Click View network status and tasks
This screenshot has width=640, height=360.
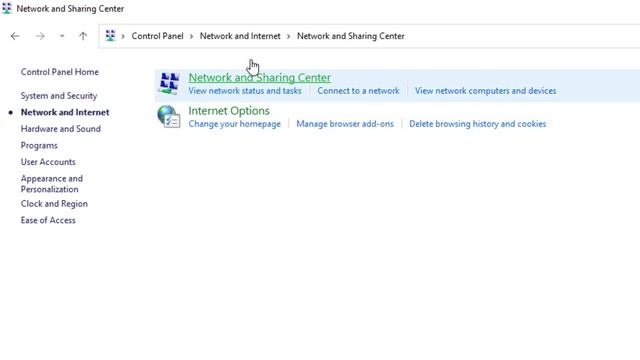pyautogui.click(x=245, y=91)
